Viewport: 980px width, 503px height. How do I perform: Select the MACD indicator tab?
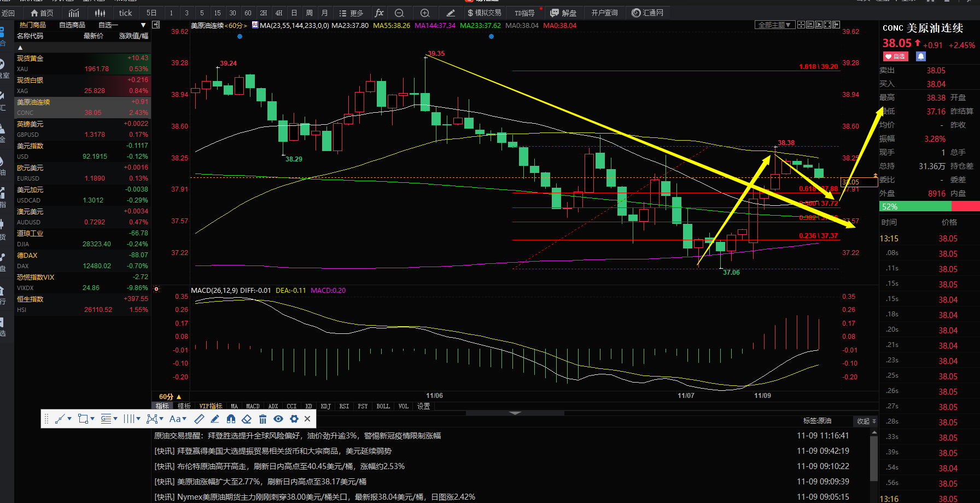click(253, 406)
